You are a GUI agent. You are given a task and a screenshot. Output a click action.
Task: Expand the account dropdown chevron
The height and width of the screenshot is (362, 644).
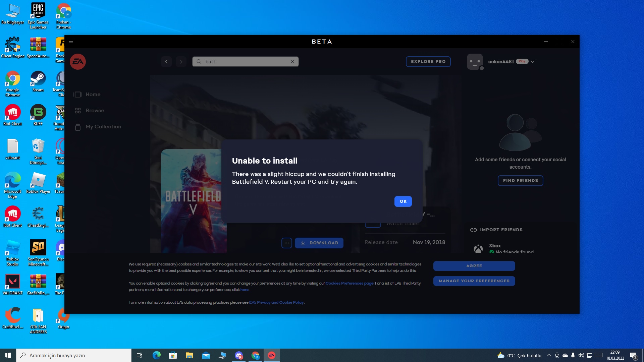coord(533,62)
